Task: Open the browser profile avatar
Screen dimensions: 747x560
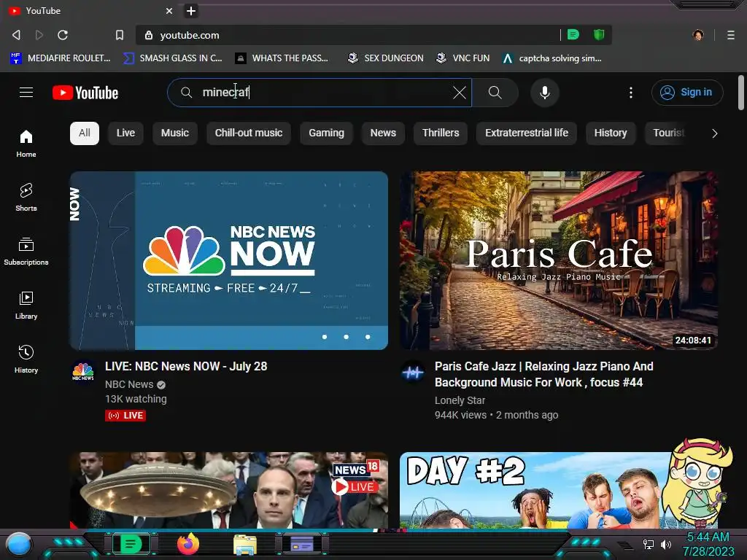Action: click(x=698, y=35)
